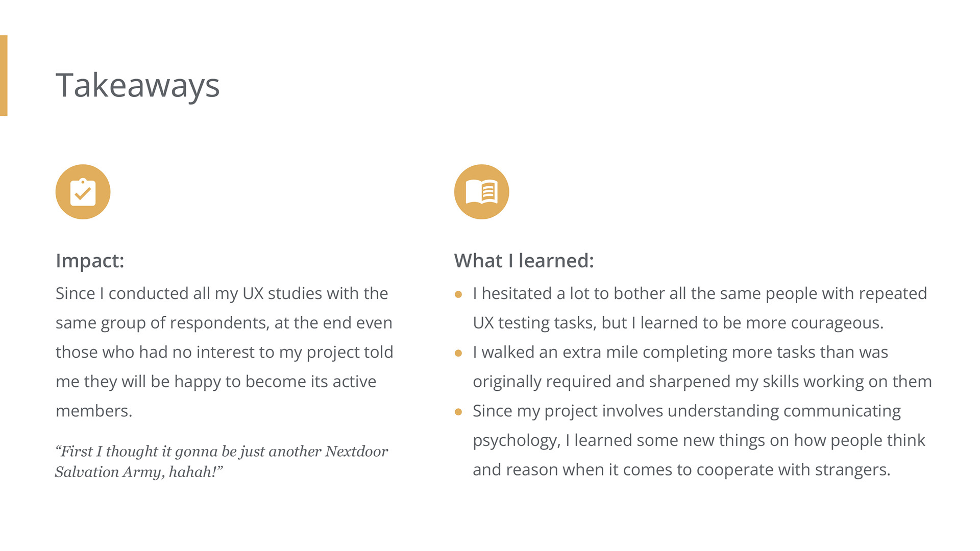980x551 pixels.
Task: Click the word "members." ending the Impact paragraph
Action: tap(94, 411)
